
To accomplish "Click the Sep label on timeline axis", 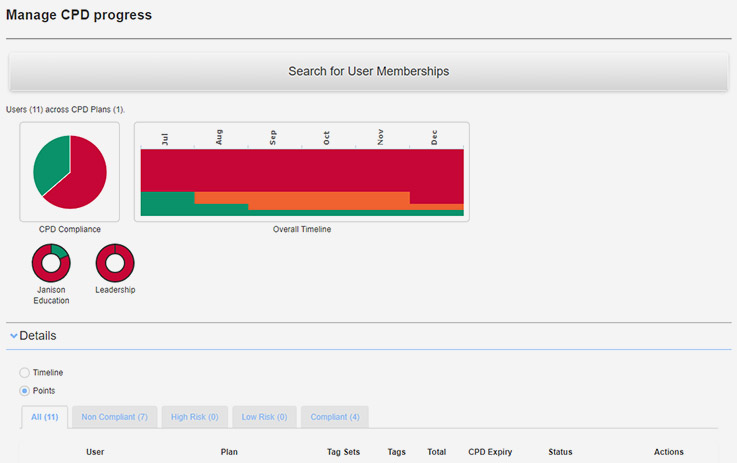I will tap(273, 138).
